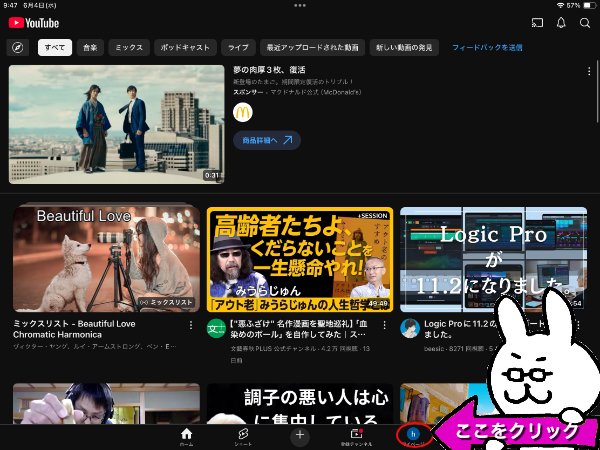Tap the Wi-Fi status icon
Screen dimensions: 600x450
pos(560,5)
